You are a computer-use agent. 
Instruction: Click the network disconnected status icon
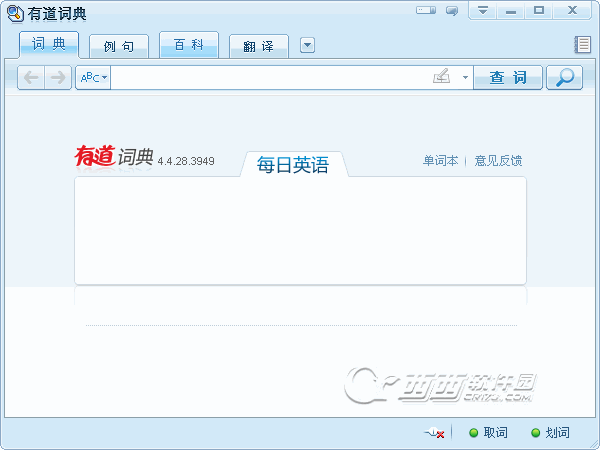[435, 433]
